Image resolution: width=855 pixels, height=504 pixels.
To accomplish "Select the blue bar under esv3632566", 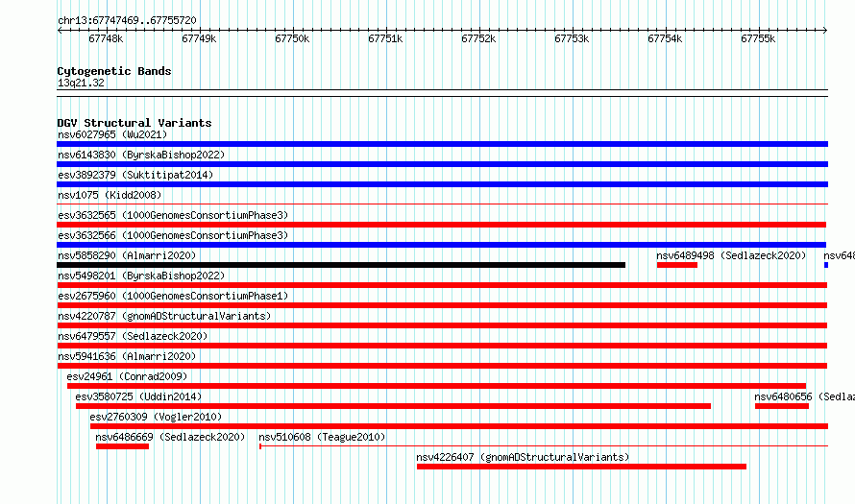I will tap(441, 245).
